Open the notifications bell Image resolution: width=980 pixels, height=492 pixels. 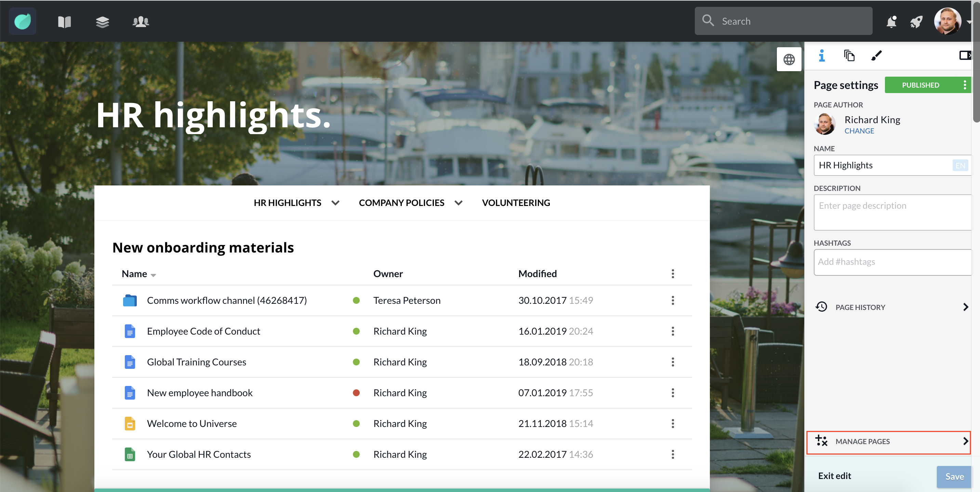click(891, 22)
